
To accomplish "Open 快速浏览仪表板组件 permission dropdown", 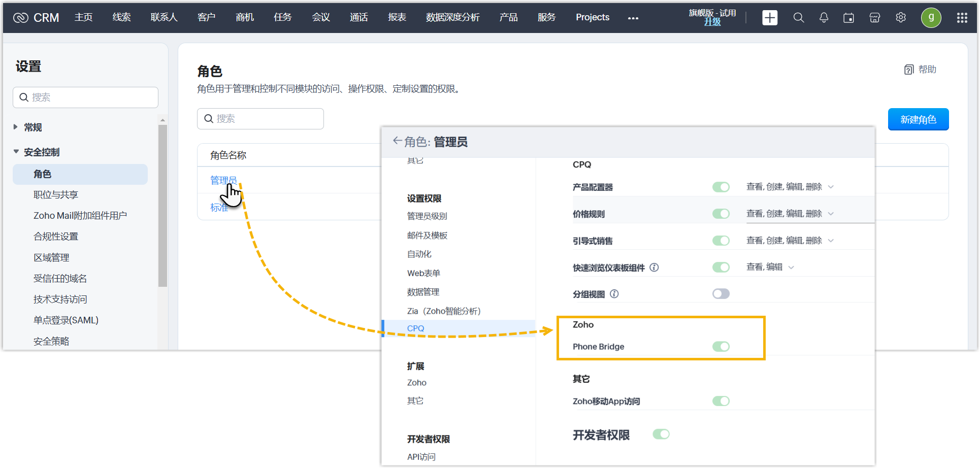I will (x=791, y=267).
